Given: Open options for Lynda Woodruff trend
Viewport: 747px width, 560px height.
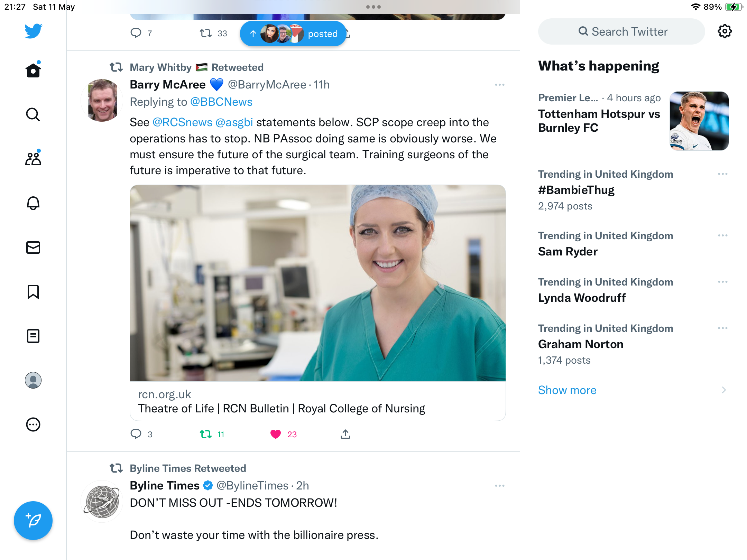Looking at the screenshot, I should coord(723,282).
